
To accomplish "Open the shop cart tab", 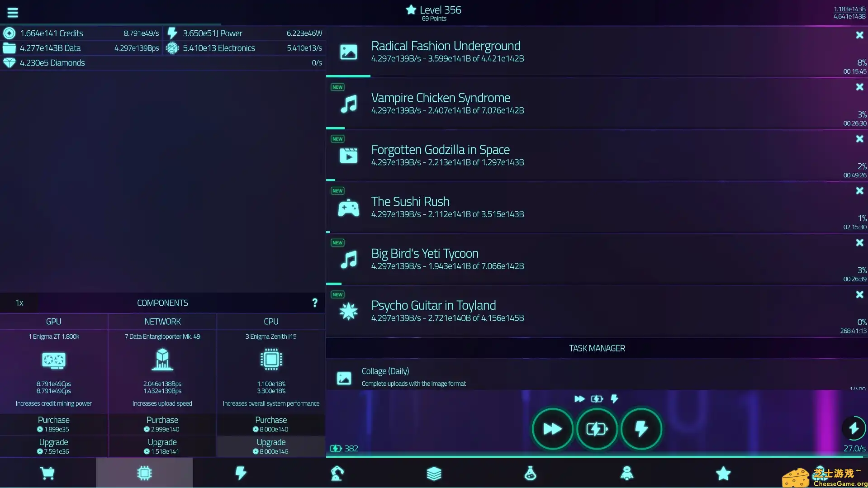I will [x=48, y=473].
